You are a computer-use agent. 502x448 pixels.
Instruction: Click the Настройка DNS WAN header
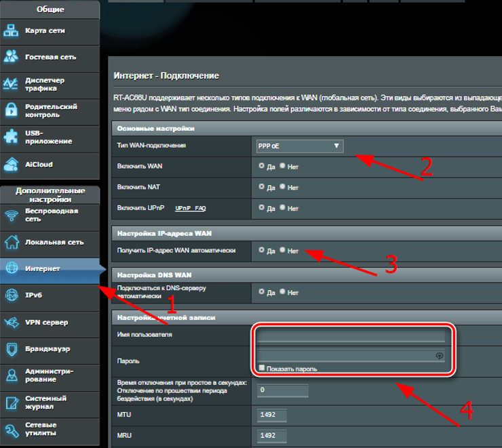(307, 275)
